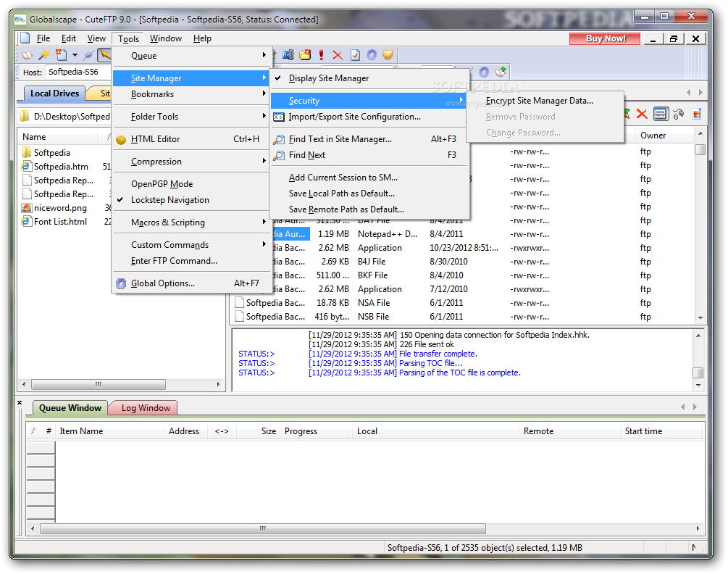The width and height of the screenshot is (728, 574).
Task: Select the Local Drives tab
Action: 54,93
